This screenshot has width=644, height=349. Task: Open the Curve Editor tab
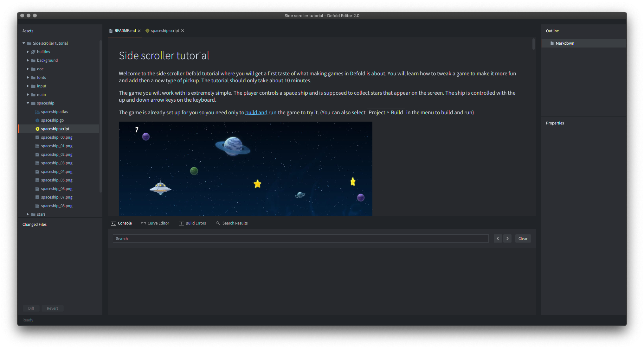(x=155, y=223)
